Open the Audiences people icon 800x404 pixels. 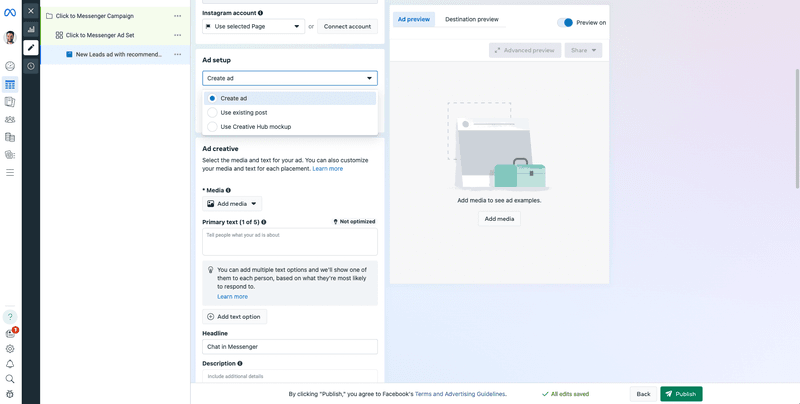[10, 119]
